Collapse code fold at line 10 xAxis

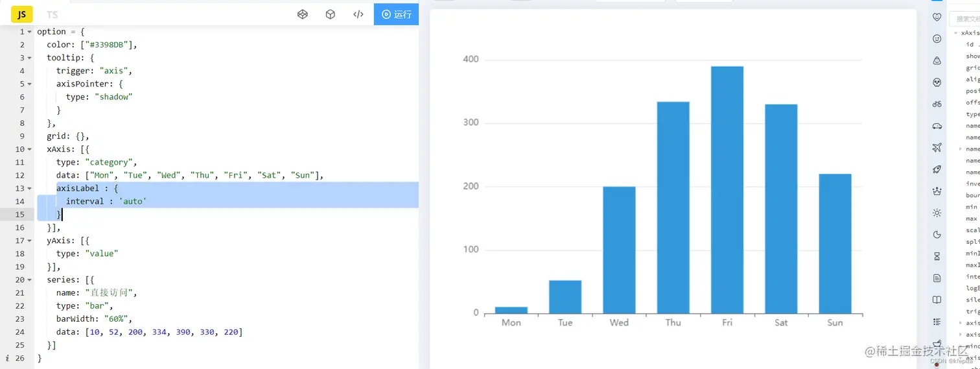click(30, 149)
